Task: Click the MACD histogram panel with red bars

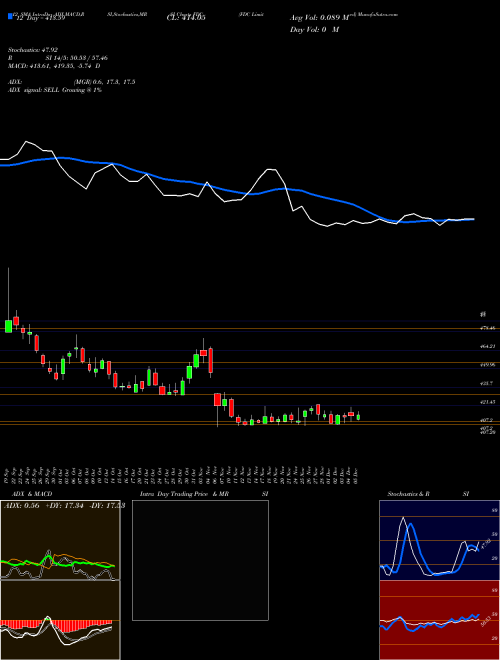Action: point(60,620)
